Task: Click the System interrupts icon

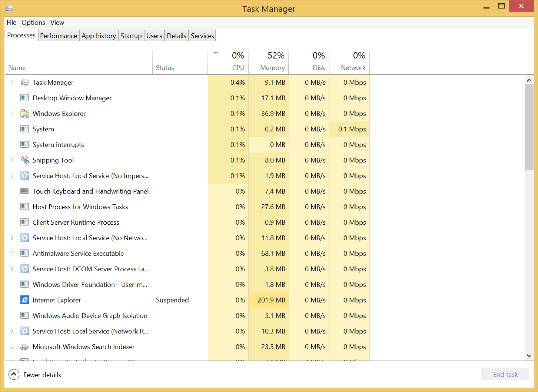Action: point(25,145)
